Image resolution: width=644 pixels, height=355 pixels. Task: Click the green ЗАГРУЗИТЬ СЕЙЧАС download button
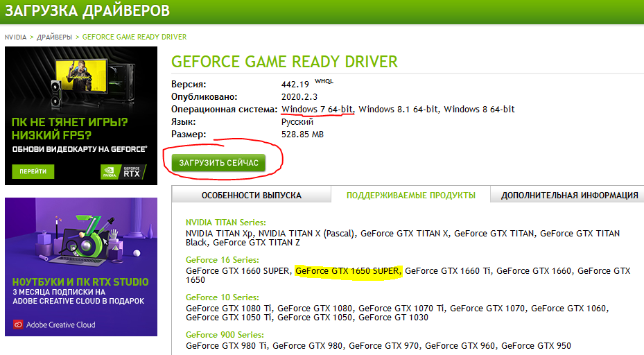click(218, 163)
